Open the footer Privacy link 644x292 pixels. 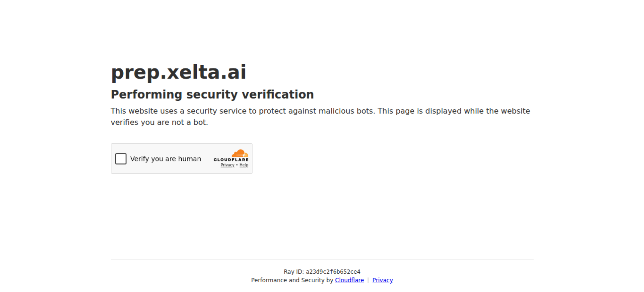coord(383,280)
